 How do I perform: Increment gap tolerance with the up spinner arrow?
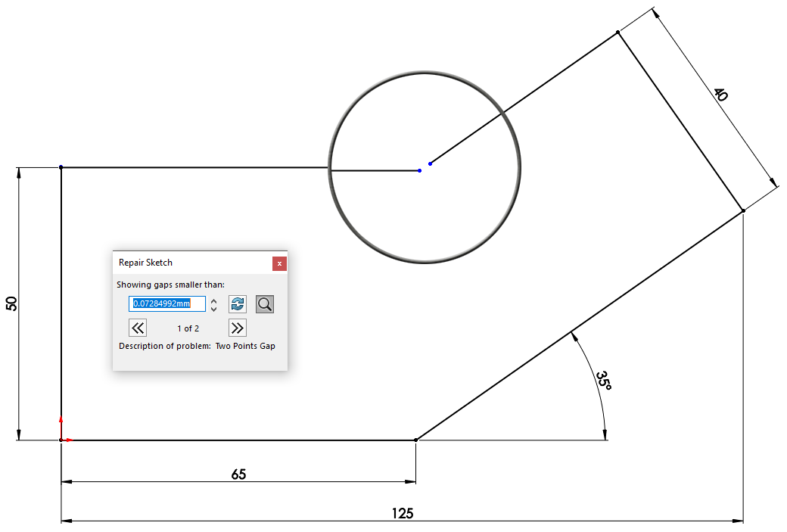pos(214,300)
